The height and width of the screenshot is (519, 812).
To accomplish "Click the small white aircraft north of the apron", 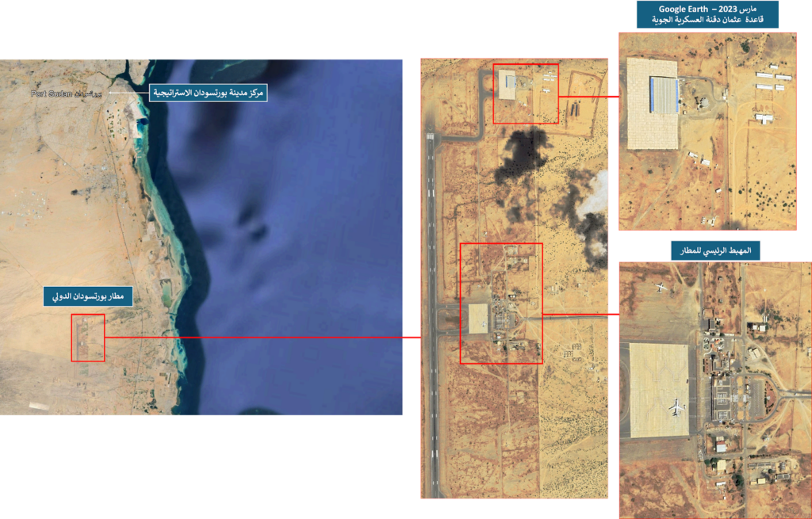I will pos(657,288).
